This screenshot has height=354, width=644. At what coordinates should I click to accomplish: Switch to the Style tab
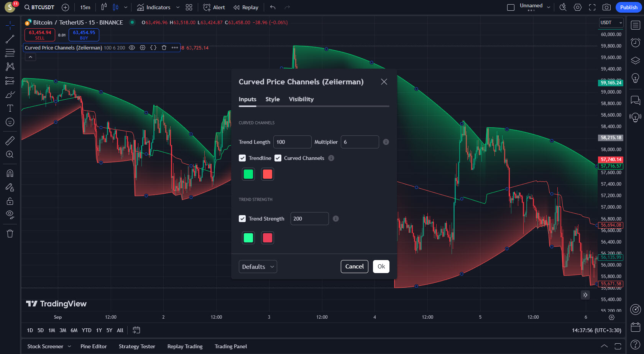(x=273, y=99)
